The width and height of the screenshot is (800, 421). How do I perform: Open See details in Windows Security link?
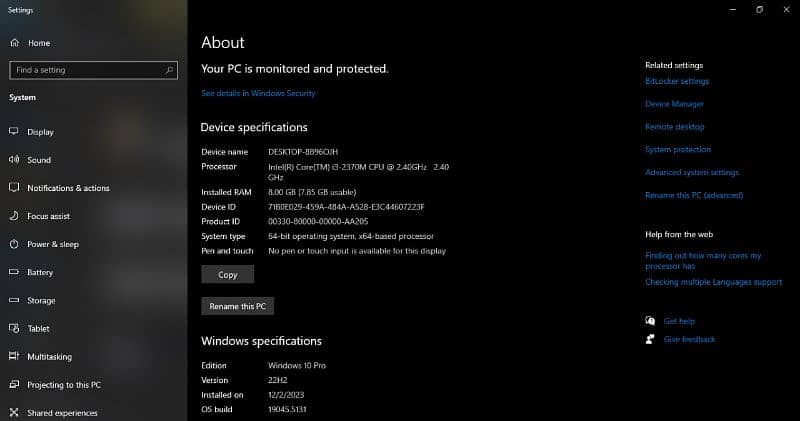coord(258,93)
